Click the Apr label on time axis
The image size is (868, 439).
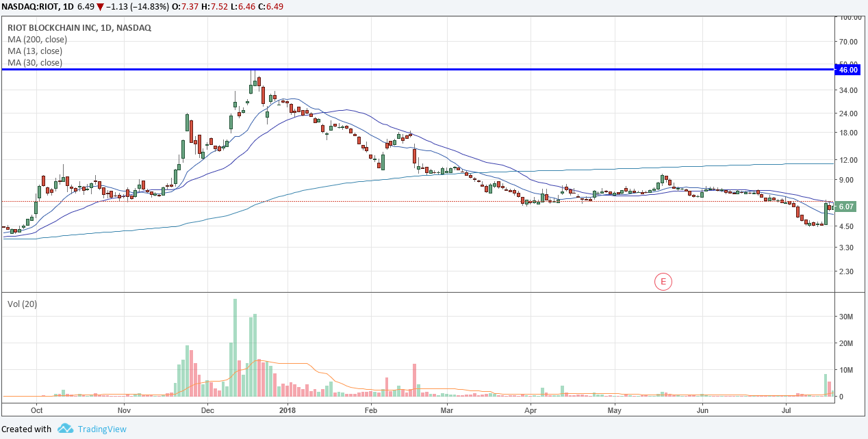(x=531, y=411)
